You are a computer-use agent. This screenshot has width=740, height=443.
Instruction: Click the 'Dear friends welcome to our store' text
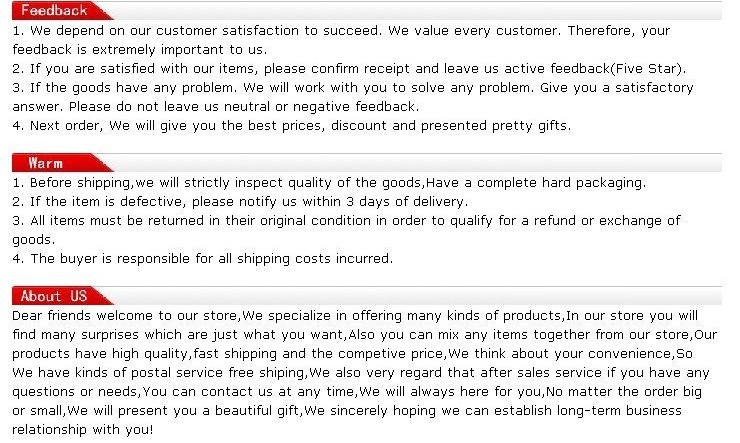pyautogui.click(x=125, y=316)
